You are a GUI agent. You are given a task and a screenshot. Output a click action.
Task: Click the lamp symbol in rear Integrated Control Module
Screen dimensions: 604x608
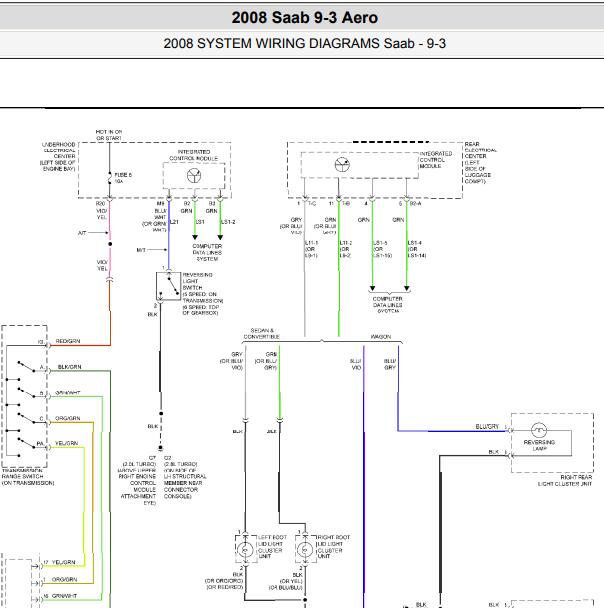point(342,165)
